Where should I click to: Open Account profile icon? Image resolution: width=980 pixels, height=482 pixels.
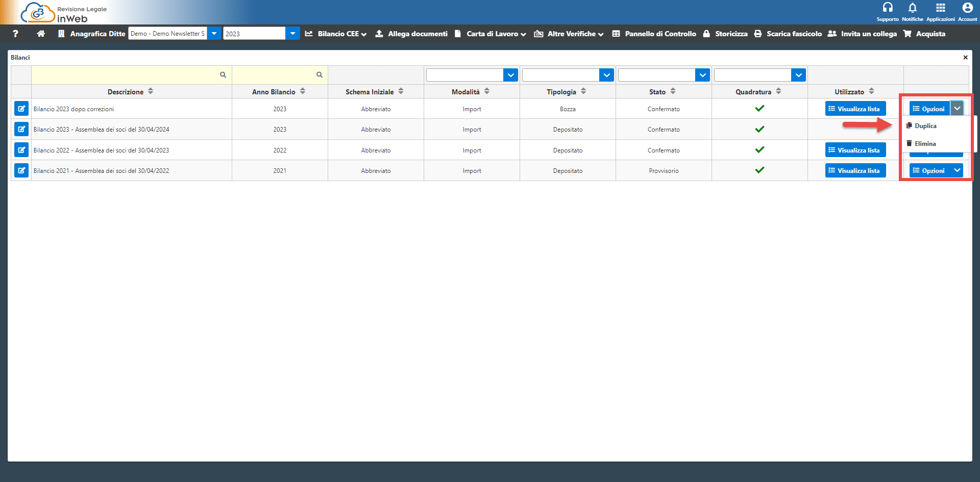click(x=967, y=8)
